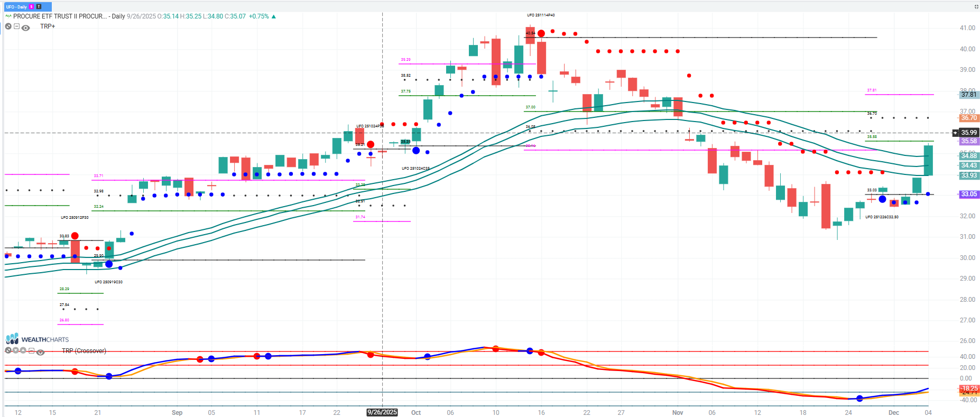Click the TRP (Crossover) indicator label
This screenshot has width=980, height=417.
pos(84,351)
